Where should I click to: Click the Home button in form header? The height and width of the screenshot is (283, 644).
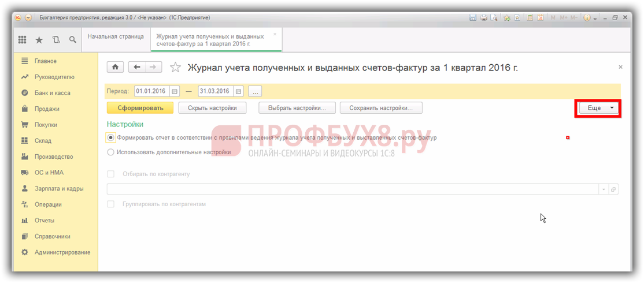(x=116, y=67)
